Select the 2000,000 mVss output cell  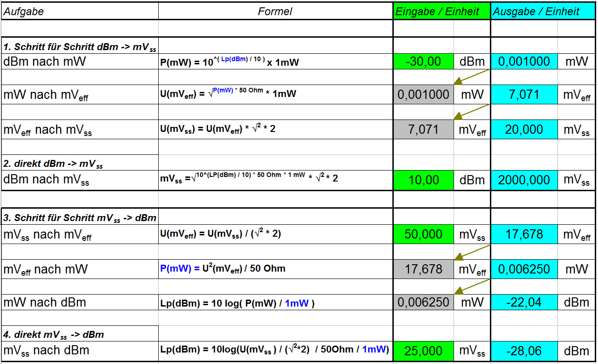tap(524, 180)
